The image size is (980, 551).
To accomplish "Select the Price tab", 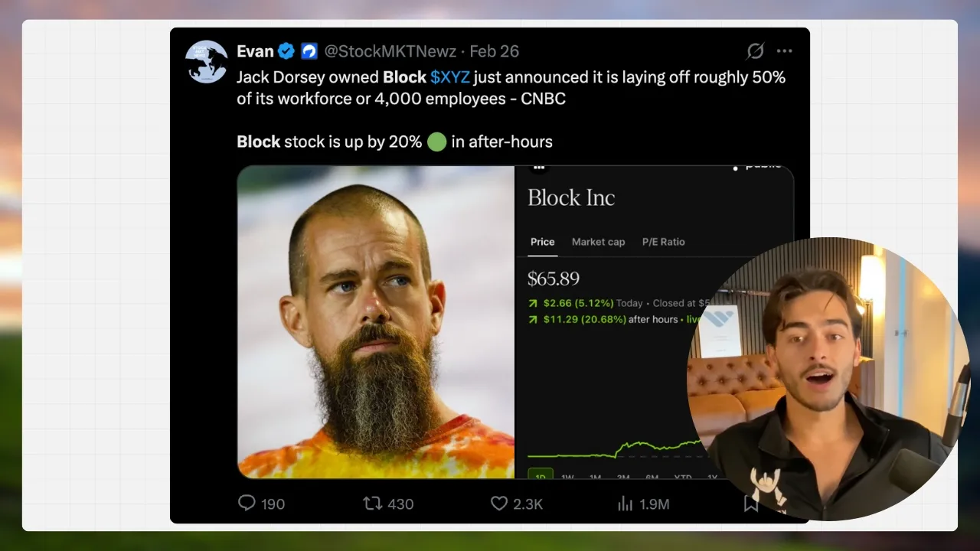I will 542,242.
